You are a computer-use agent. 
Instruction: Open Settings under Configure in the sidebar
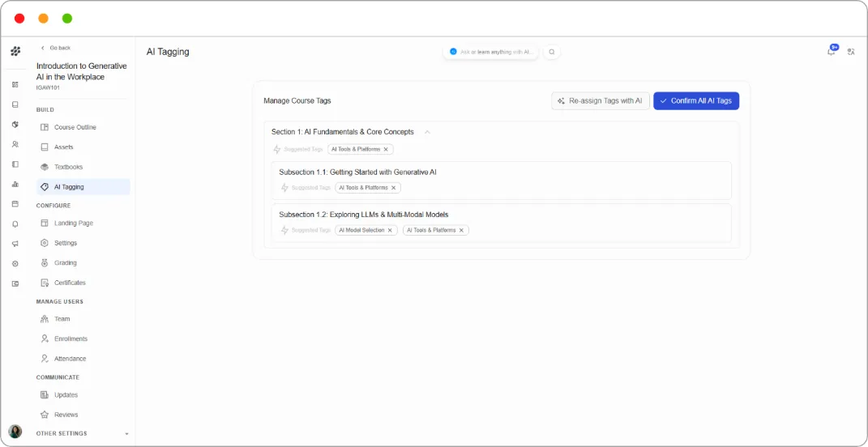(83, 243)
